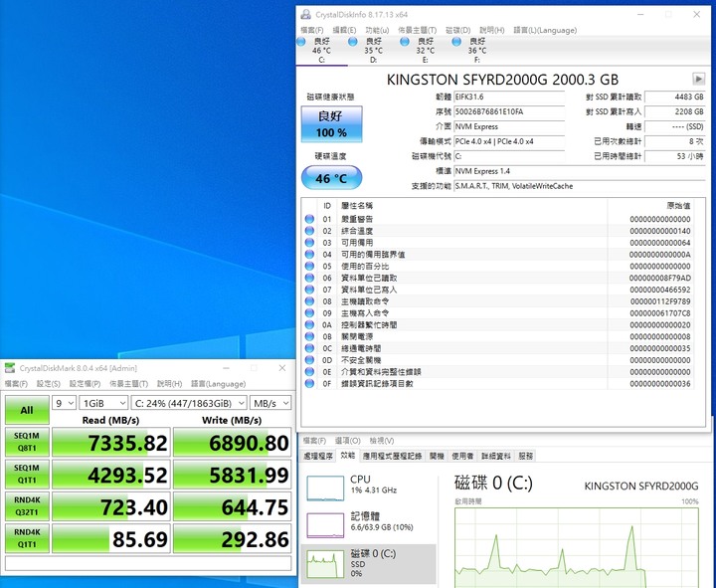
Task: Switch to Task Manager 效能 tab
Action: (347, 456)
